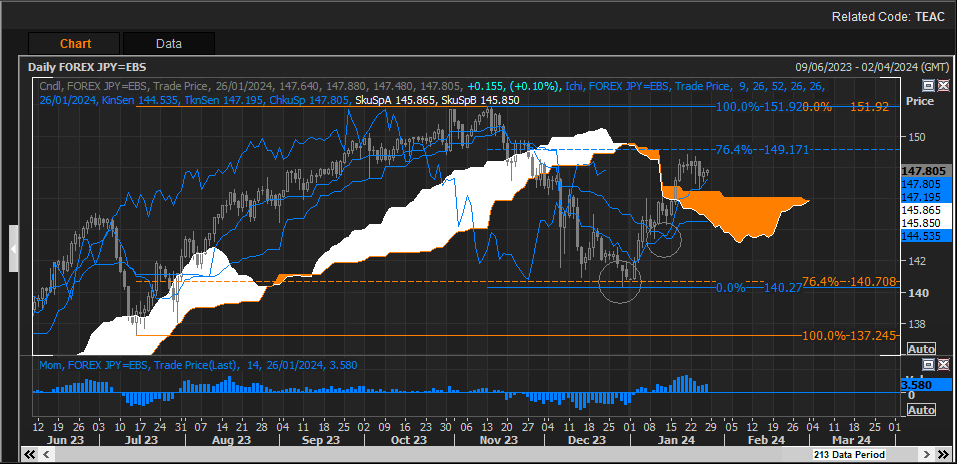Expand the collapsed left side panel handle

point(14,248)
